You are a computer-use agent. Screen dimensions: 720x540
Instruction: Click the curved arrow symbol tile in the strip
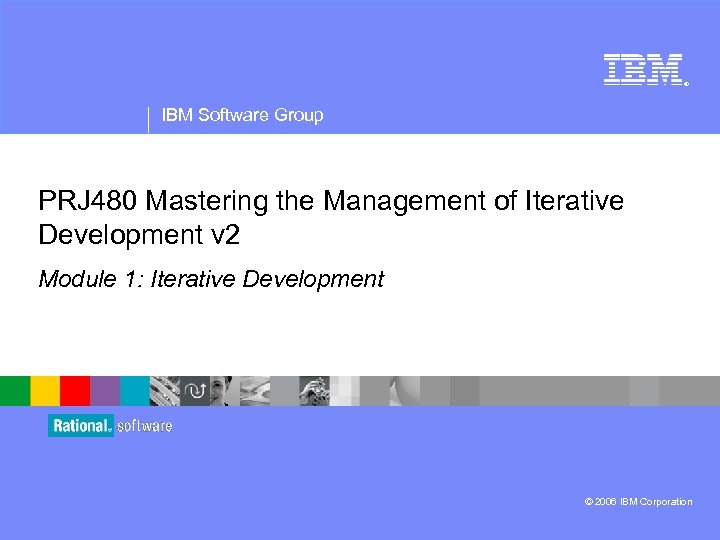(195, 391)
